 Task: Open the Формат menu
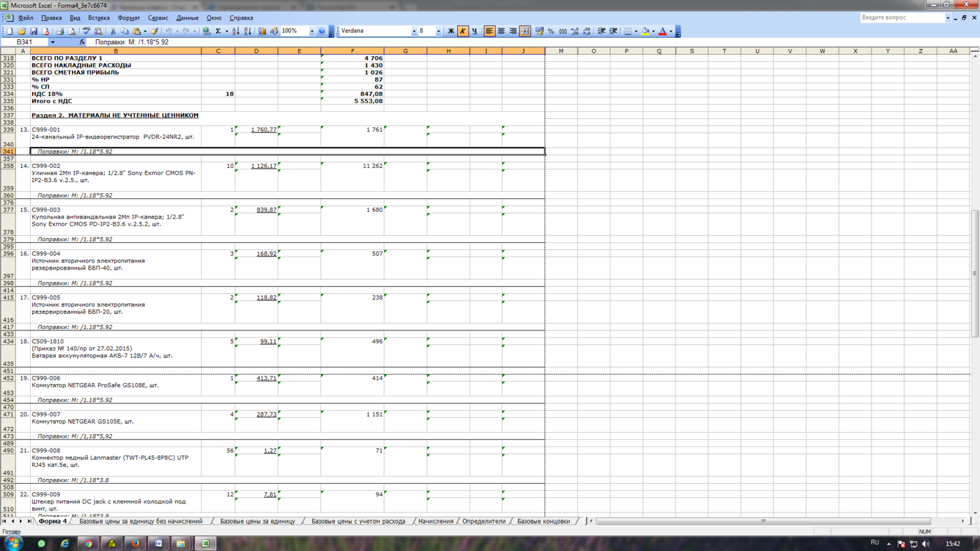coord(129,18)
